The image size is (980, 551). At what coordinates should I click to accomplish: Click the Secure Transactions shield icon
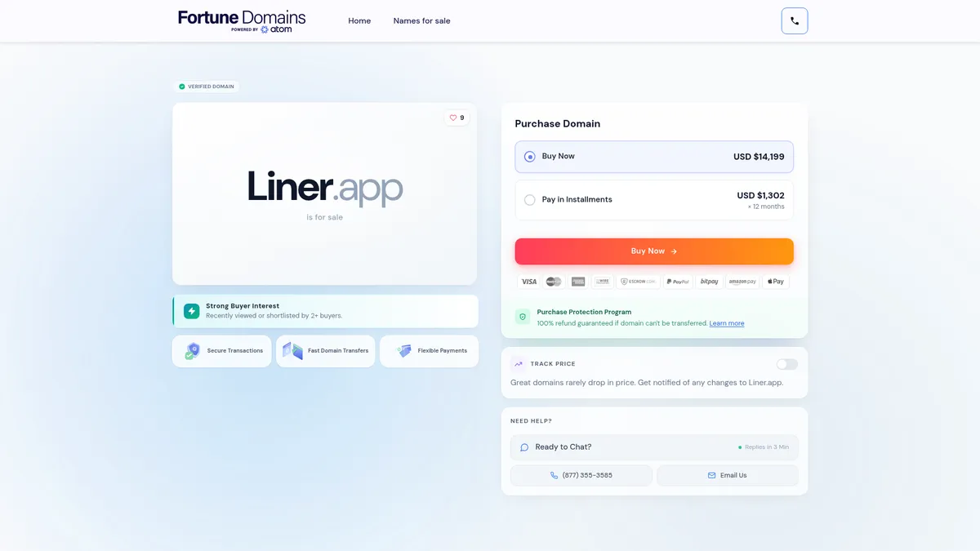(192, 351)
